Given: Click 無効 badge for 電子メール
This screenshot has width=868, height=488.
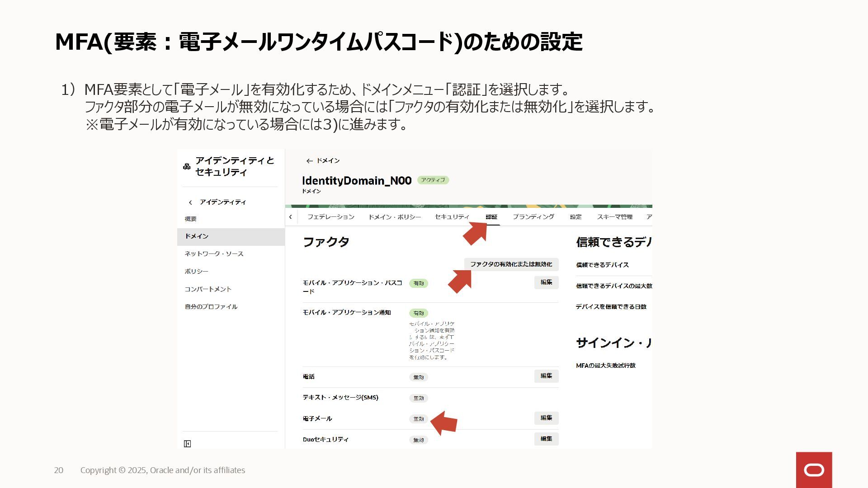Looking at the screenshot, I should (419, 419).
